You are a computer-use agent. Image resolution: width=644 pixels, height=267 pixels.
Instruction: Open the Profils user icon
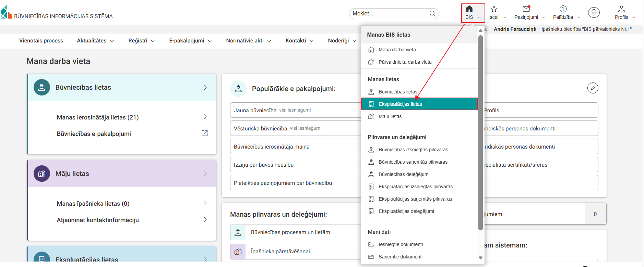coord(621,9)
